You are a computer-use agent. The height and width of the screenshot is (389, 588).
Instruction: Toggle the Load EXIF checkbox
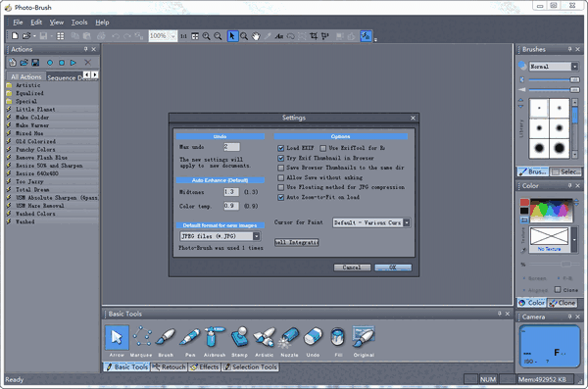tap(280, 148)
